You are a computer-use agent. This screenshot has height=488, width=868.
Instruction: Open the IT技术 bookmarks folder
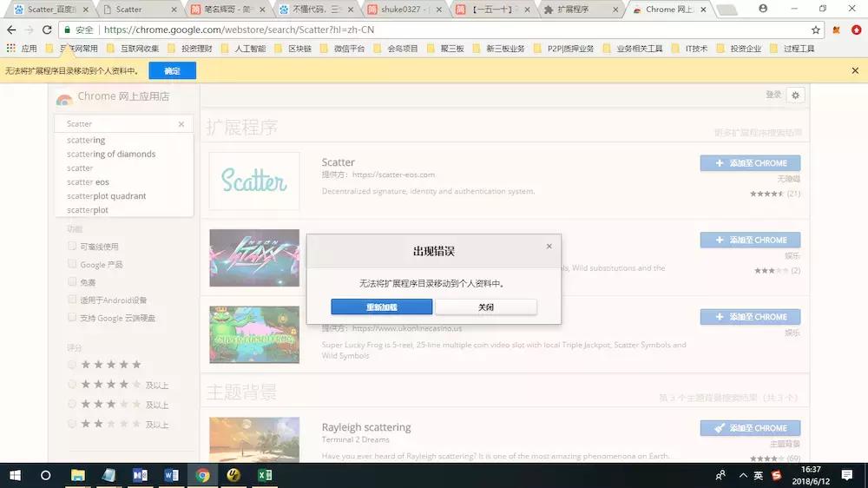[x=690, y=49]
